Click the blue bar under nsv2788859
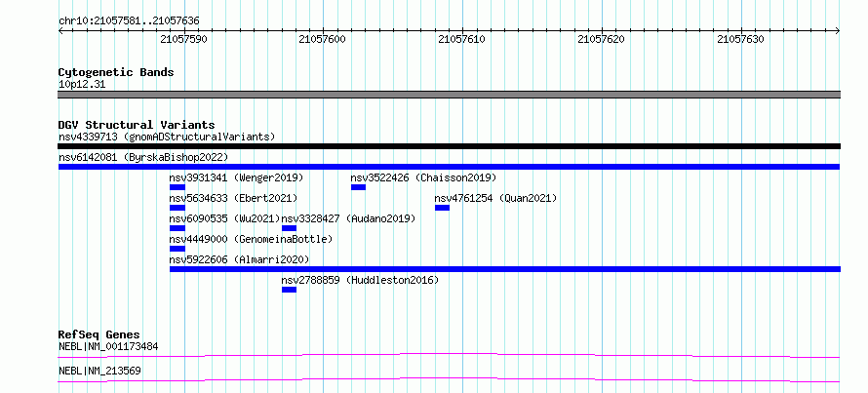The height and width of the screenshot is (393, 868). tap(289, 290)
